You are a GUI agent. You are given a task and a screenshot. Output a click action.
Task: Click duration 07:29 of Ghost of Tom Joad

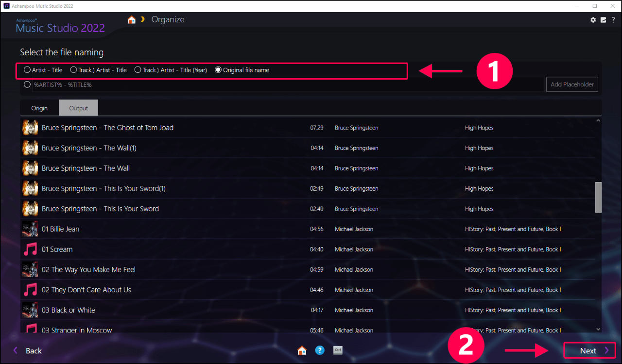click(x=316, y=128)
